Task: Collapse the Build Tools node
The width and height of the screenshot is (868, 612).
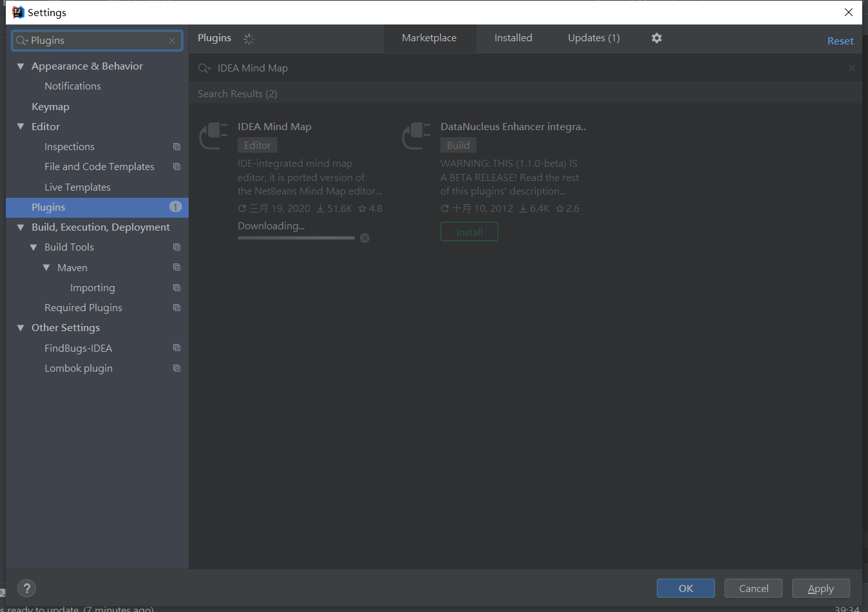Action: point(33,247)
